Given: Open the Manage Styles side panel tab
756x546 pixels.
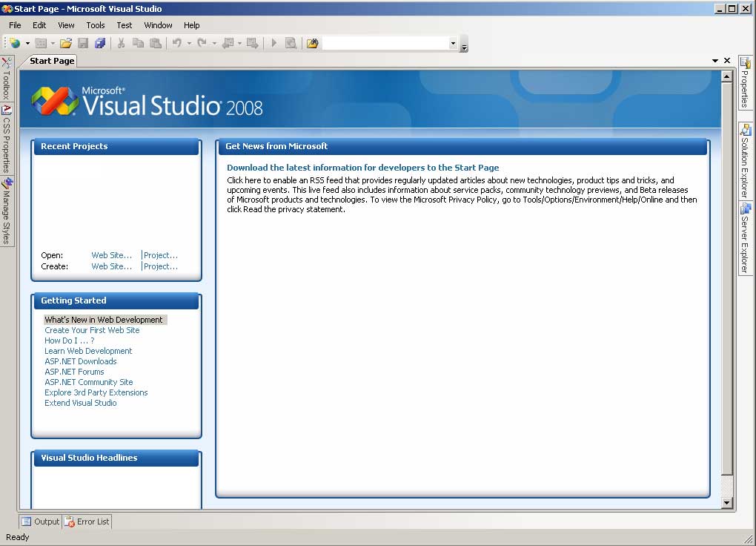Looking at the screenshot, I should coord(6,211).
